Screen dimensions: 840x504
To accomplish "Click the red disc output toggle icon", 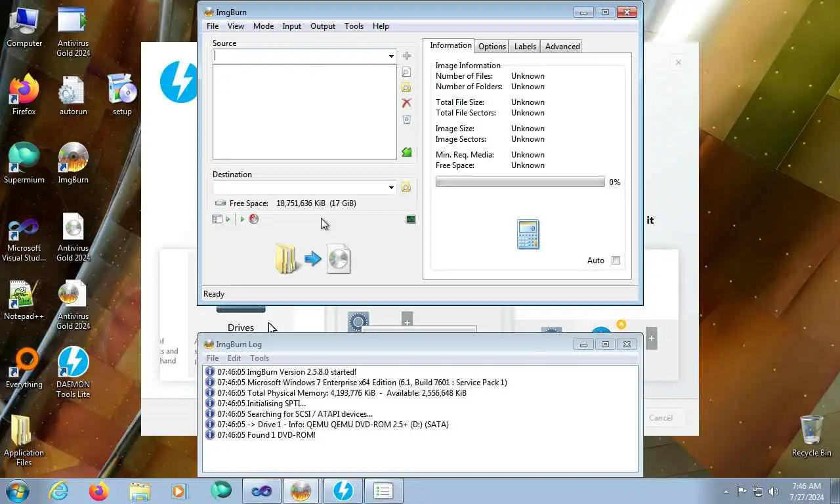I will pos(253,219).
